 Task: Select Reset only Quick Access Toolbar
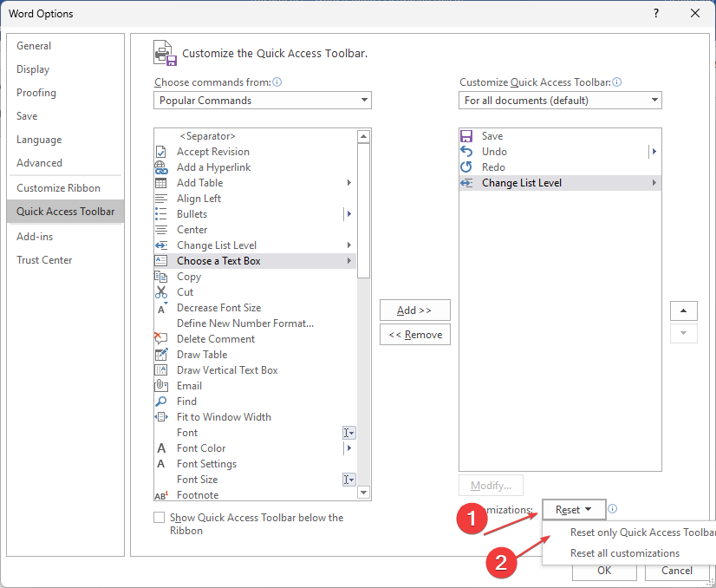[629, 532]
